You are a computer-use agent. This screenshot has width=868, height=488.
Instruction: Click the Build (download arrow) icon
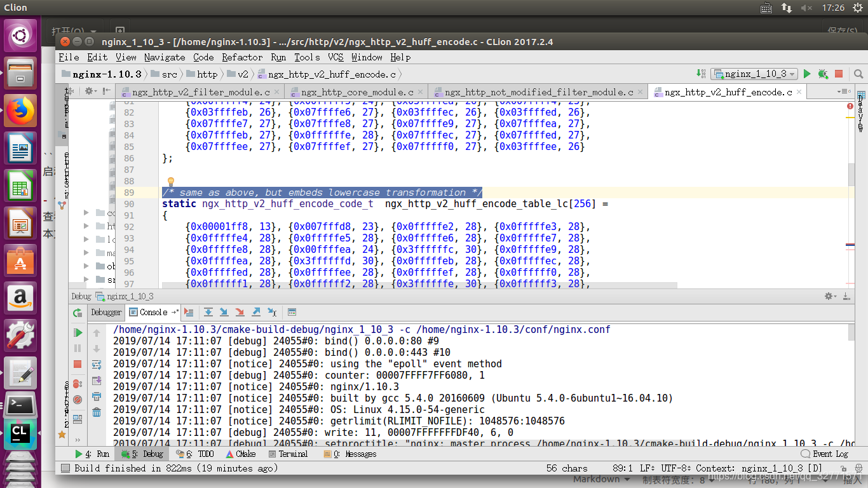(x=701, y=74)
